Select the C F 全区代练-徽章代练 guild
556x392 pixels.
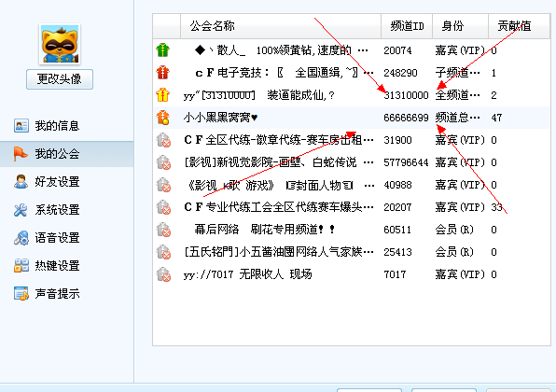tap(279, 140)
